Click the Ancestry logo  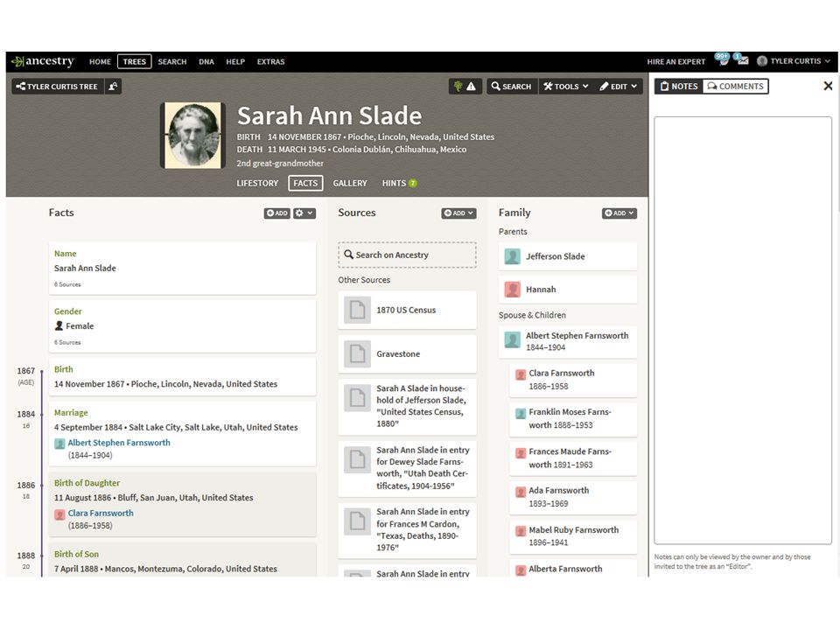(43, 61)
